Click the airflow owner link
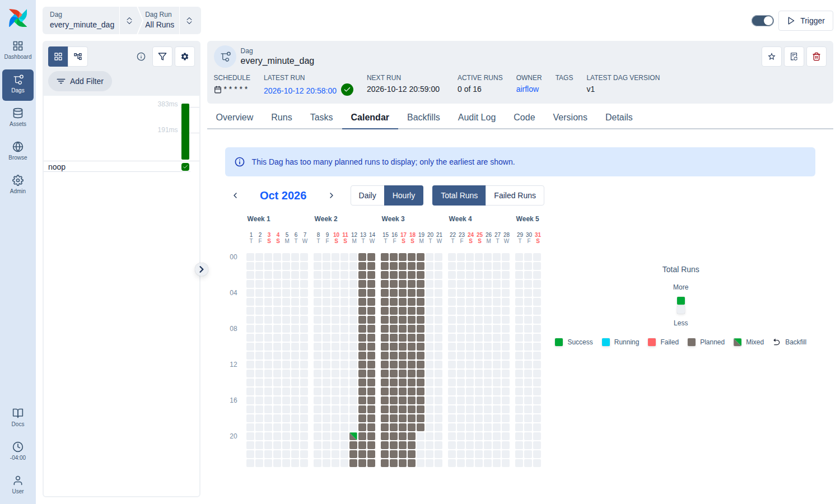 (x=528, y=89)
